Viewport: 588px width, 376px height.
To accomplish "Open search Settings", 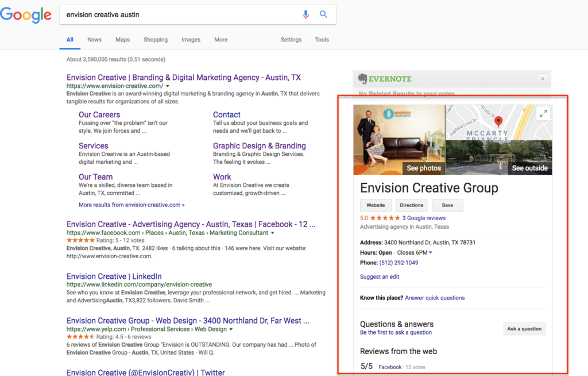I will point(291,40).
